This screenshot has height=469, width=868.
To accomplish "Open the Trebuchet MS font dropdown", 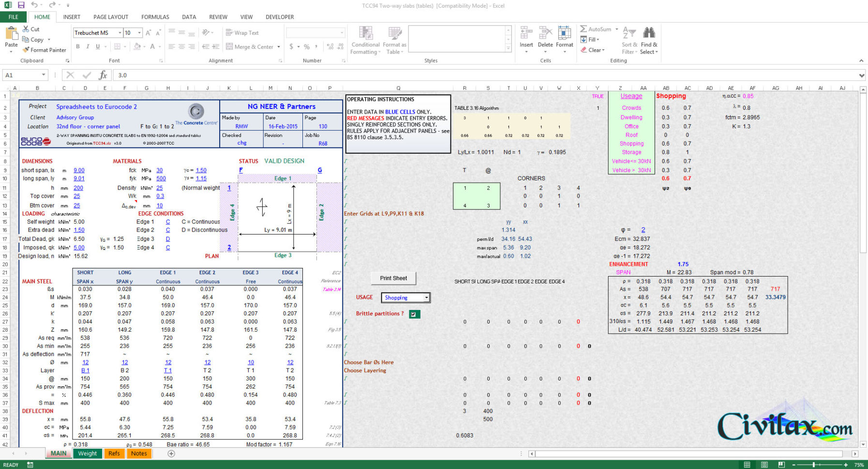I will coord(120,32).
